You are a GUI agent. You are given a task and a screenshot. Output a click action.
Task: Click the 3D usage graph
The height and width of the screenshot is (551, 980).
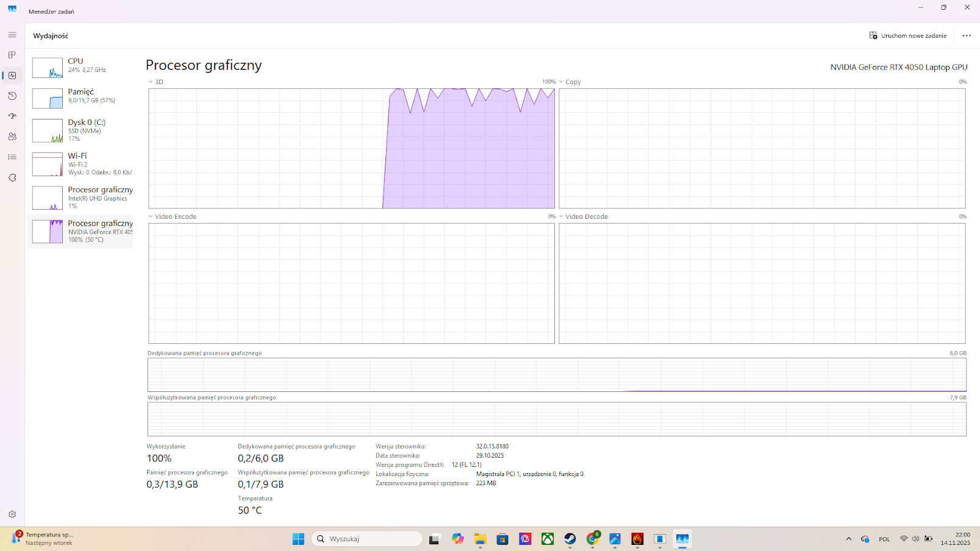click(x=352, y=148)
